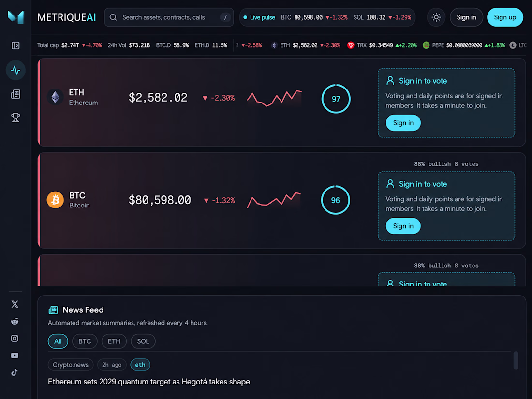Select the pulse activity sidebar icon
Screen dimensions: 532x399
[x=15, y=70]
